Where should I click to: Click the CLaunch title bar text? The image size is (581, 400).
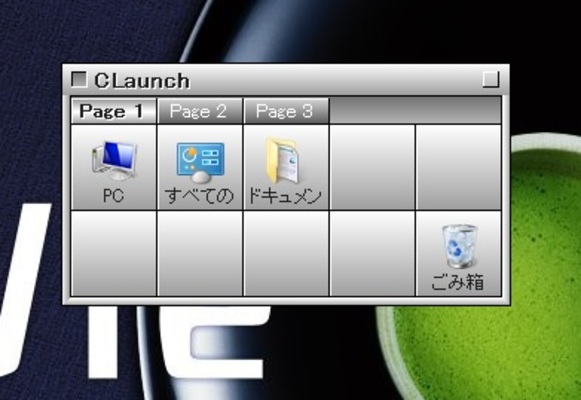[142, 80]
